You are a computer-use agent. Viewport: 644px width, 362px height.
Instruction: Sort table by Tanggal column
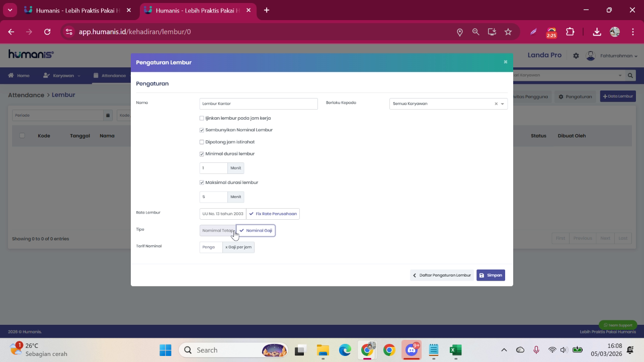click(80, 136)
